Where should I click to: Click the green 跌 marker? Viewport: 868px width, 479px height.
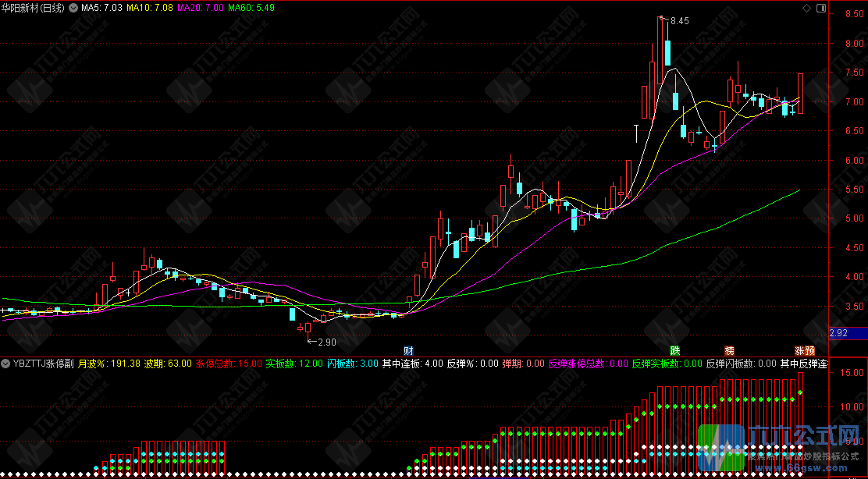(674, 351)
